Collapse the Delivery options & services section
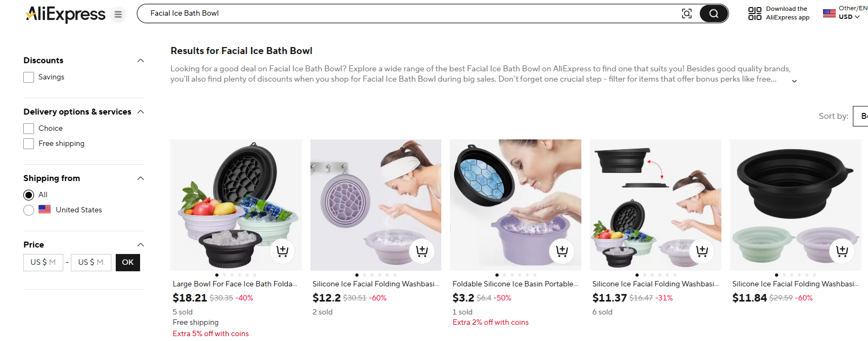This screenshot has height=341, width=868. pyautogui.click(x=140, y=111)
